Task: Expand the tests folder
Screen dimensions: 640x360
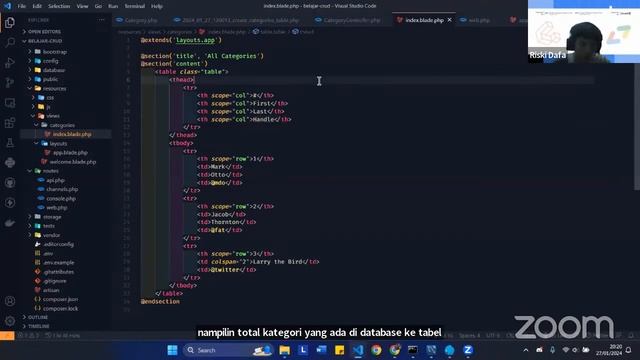Action: pyautogui.click(x=49, y=226)
